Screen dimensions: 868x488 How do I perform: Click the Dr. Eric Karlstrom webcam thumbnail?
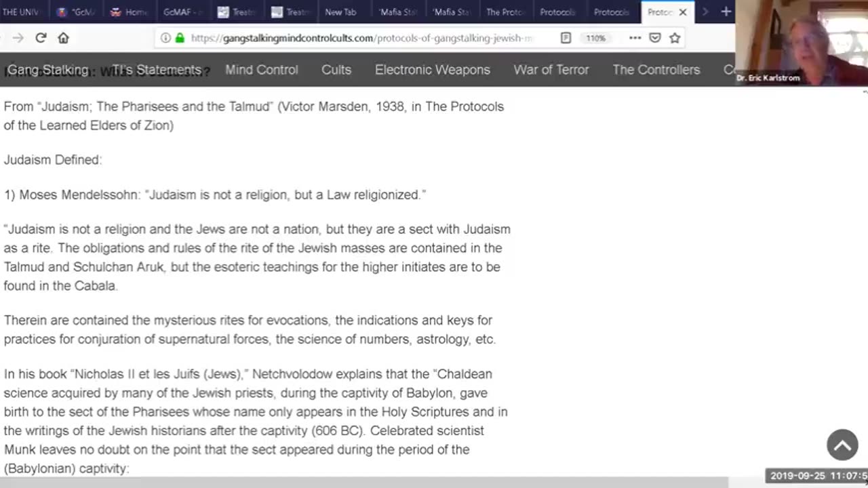[x=802, y=42]
